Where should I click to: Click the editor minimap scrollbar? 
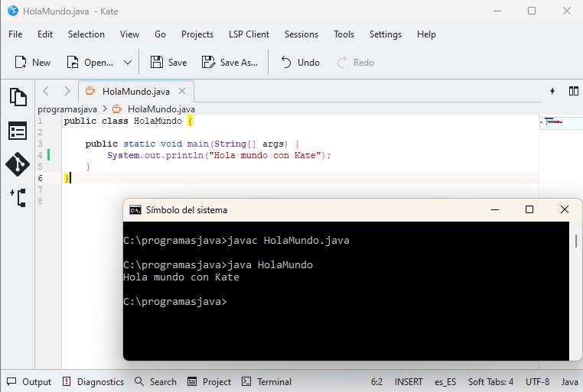[561, 122]
